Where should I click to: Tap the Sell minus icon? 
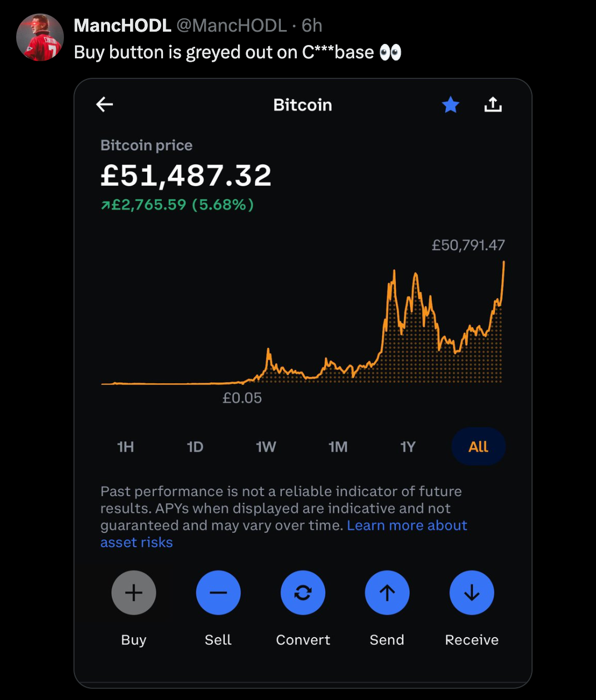pos(218,593)
